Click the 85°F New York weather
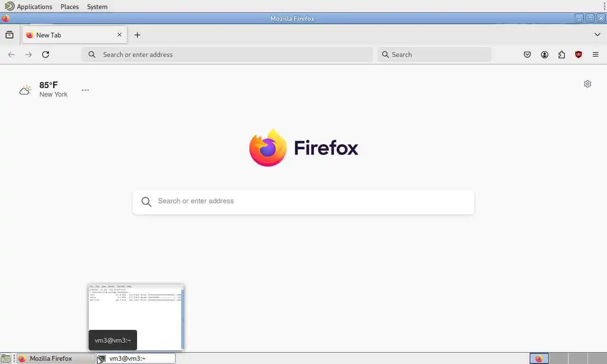The height and width of the screenshot is (364, 607). [x=53, y=89]
